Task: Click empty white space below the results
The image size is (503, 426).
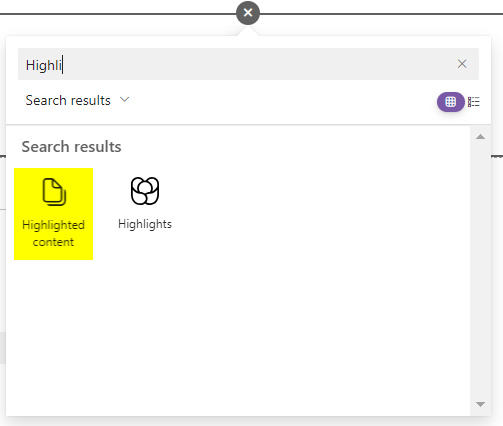Action: (238, 333)
